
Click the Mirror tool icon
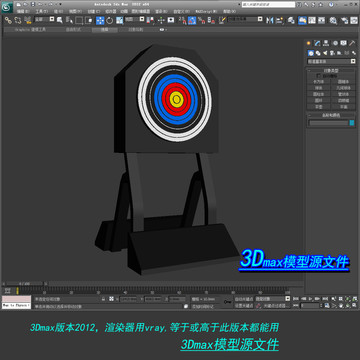[269, 20]
